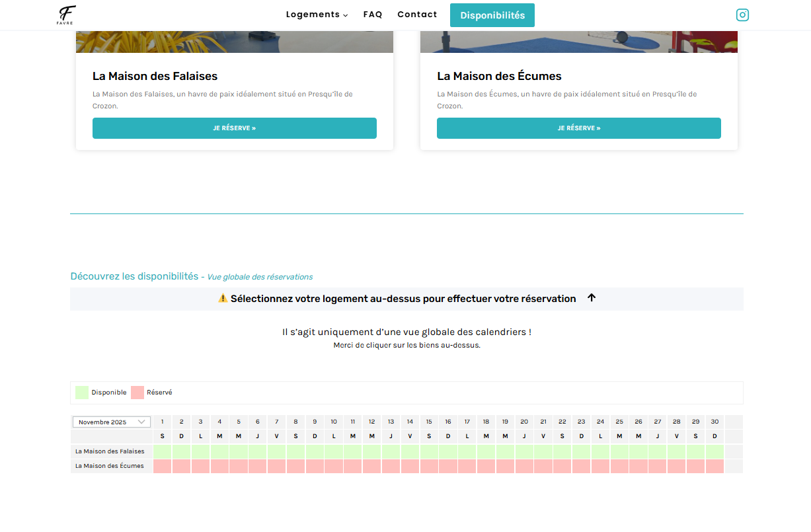Click the warning icon beside Sélectionnez
Screen dimensions: 811x532
(x=223, y=299)
